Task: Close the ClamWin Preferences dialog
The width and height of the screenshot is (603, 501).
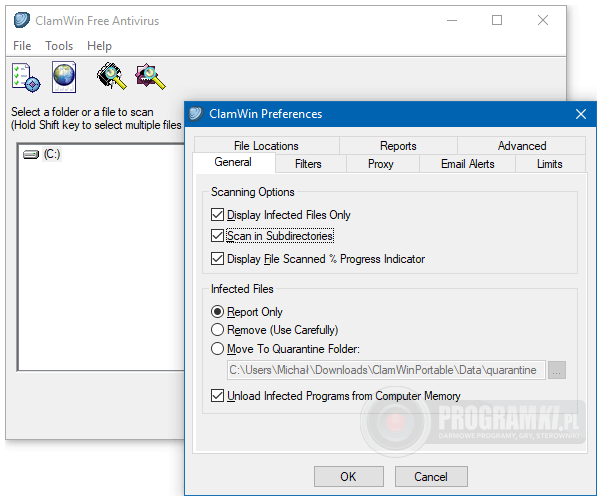Action: [x=581, y=114]
